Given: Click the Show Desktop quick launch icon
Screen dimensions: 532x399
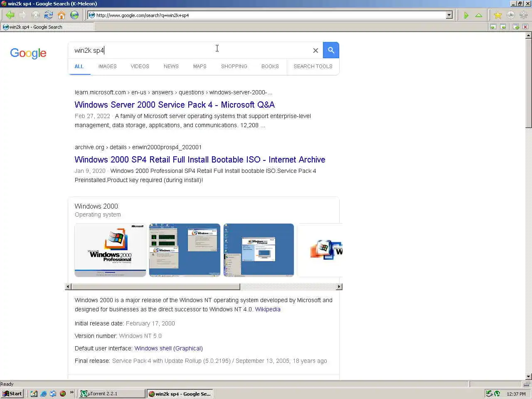Looking at the screenshot, I should tap(34, 394).
